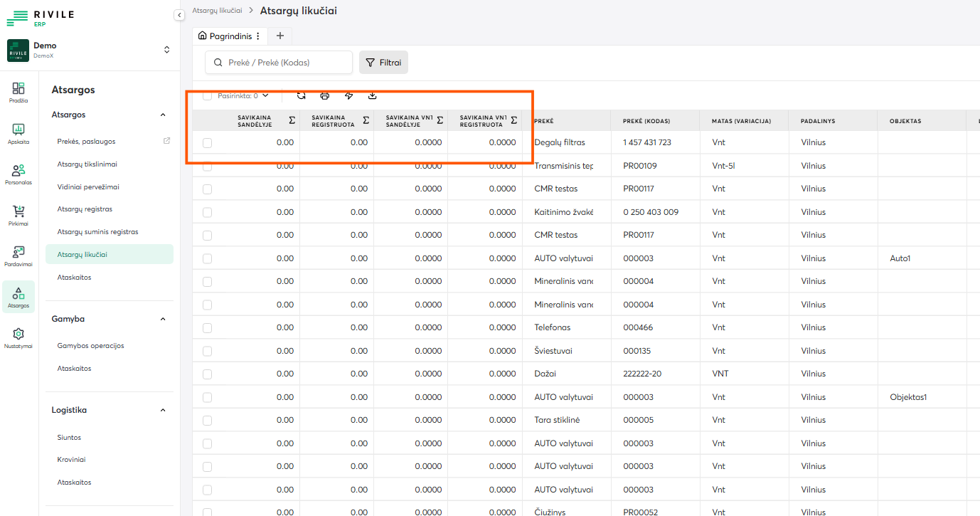Collapse the Gamyba section

coord(163,320)
